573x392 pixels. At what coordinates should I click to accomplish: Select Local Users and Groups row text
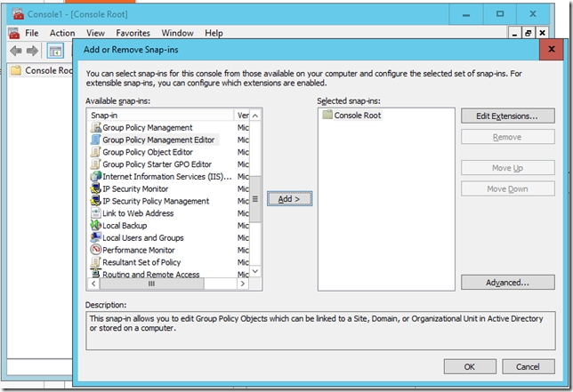pos(143,237)
